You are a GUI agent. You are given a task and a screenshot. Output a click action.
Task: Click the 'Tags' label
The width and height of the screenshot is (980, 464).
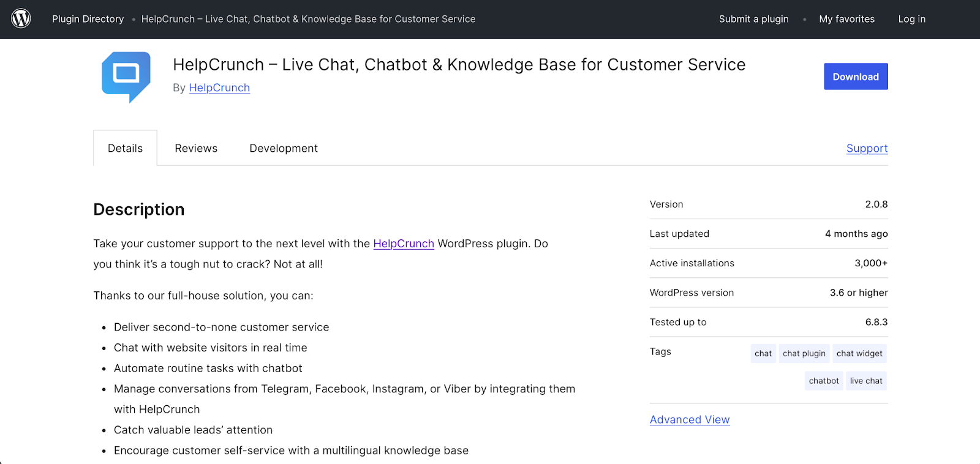coord(660,351)
